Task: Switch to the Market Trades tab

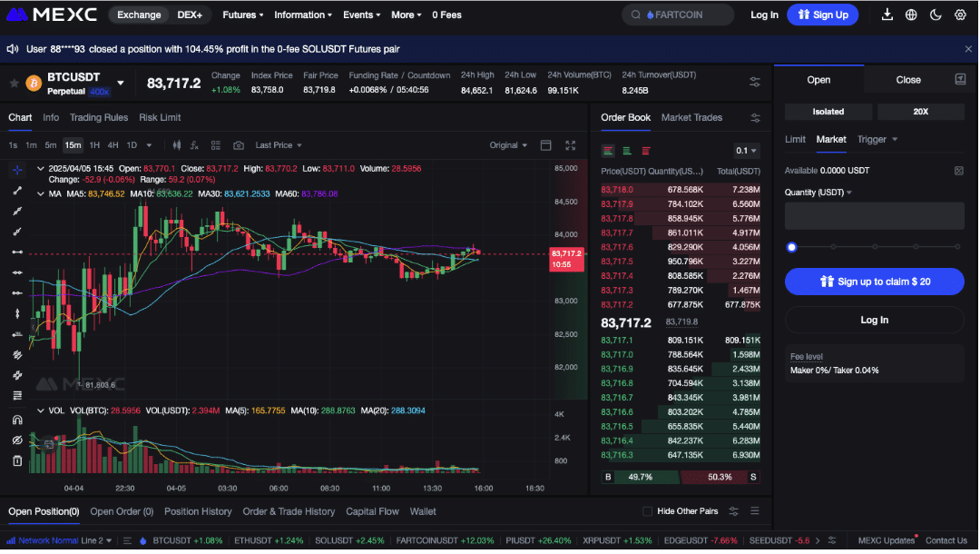Action: pos(691,117)
